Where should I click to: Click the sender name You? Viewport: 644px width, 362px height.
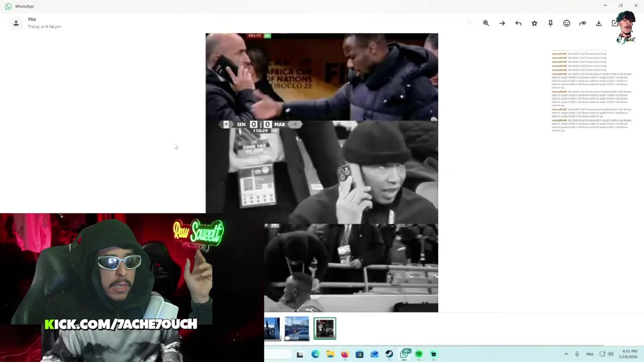[x=32, y=19]
